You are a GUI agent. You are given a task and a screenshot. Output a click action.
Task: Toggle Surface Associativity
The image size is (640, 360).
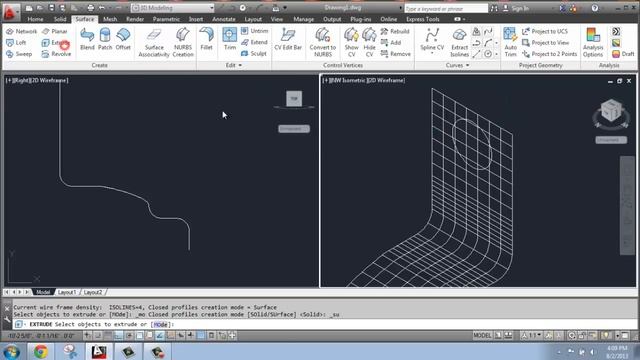[154, 42]
